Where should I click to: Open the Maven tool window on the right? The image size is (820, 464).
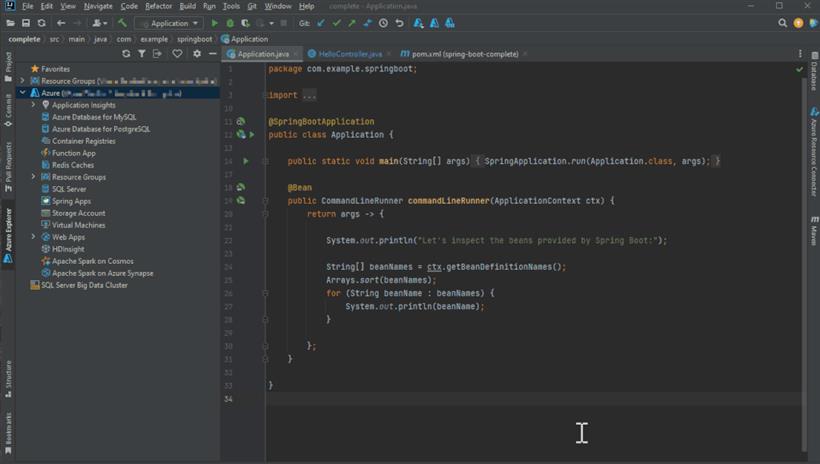(x=814, y=230)
